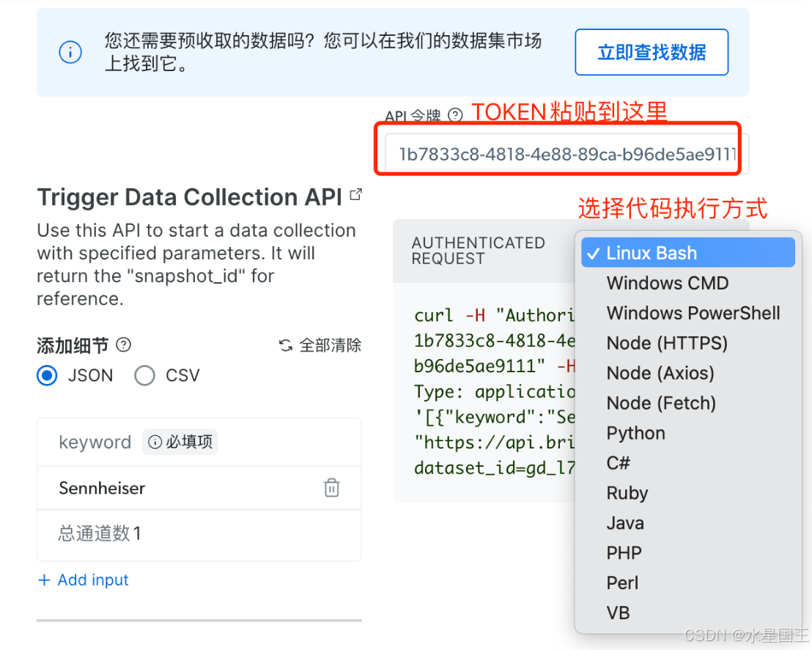
Task: Click the info icon in 必填项 badge
Action: (x=155, y=442)
